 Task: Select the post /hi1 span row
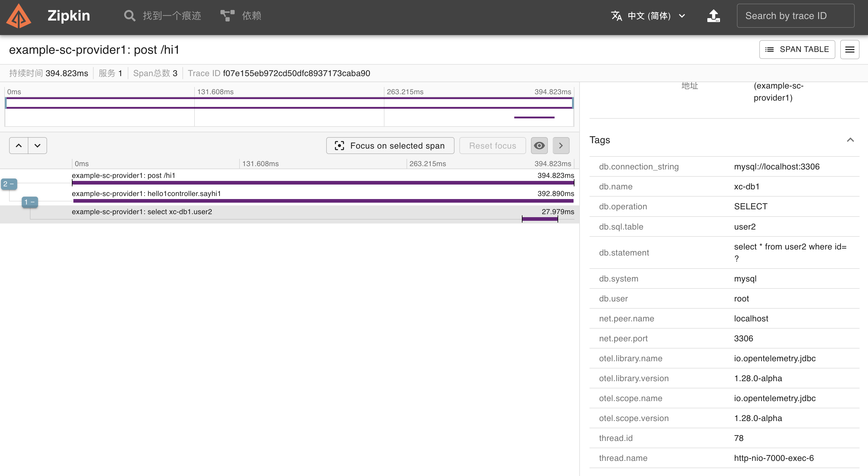click(289, 178)
